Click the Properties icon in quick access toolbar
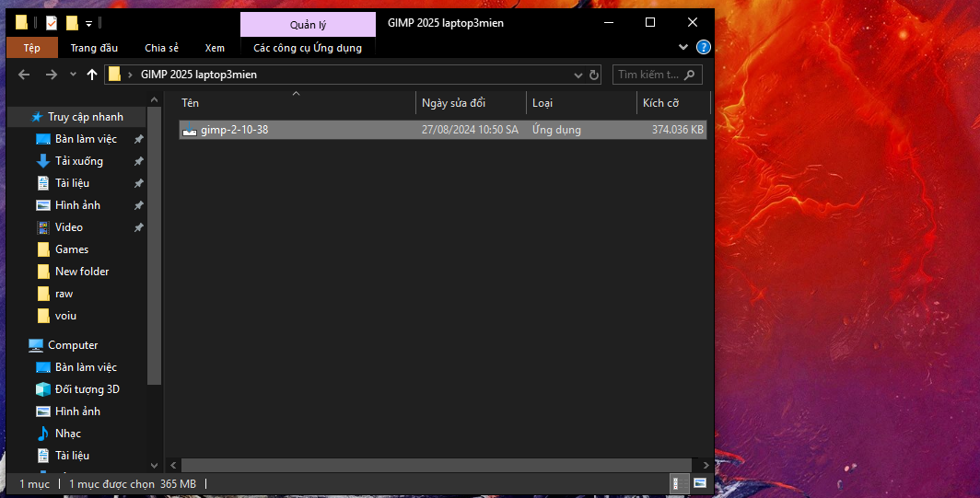This screenshot has height=498, width=980. [51, 23]
